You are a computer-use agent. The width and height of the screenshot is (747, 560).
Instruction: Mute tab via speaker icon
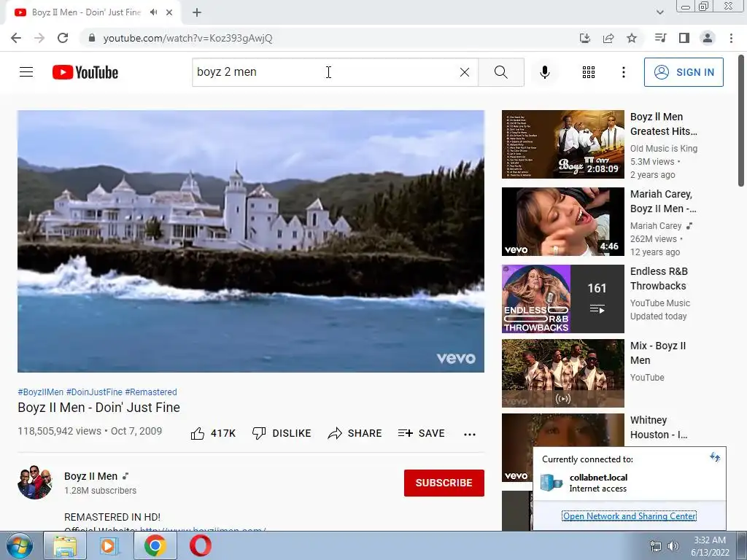pyautogui.click(x=153, y=12)
